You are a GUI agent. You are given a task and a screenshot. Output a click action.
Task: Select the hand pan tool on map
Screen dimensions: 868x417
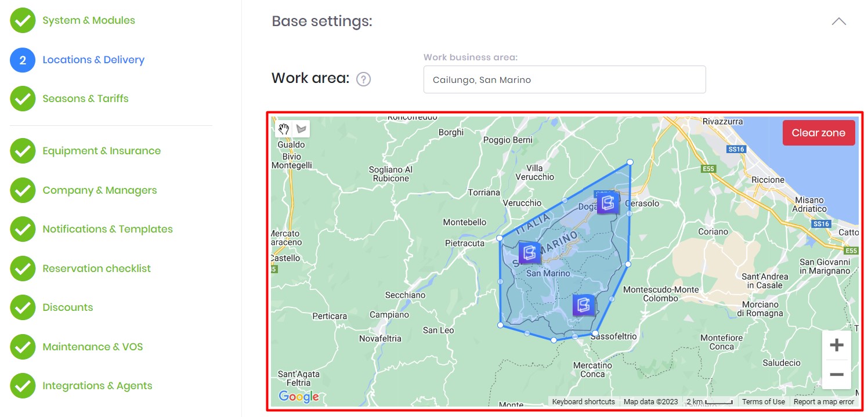point(284,129)
